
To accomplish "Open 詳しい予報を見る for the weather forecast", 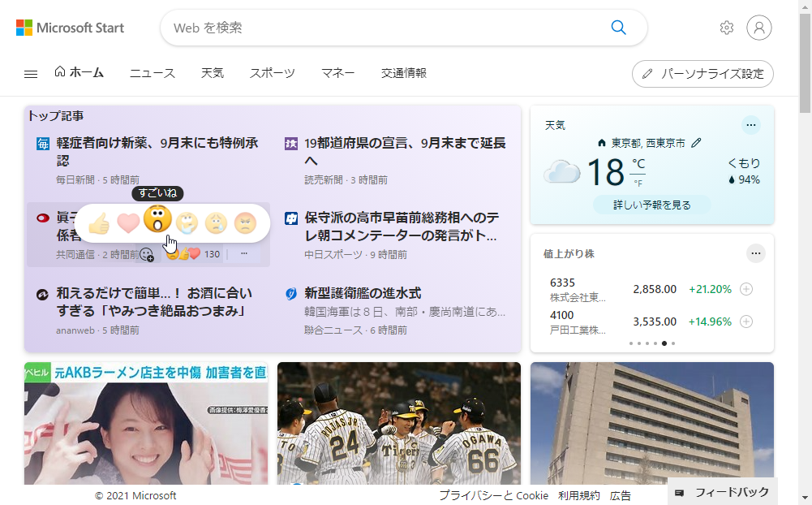I will 651,205.
